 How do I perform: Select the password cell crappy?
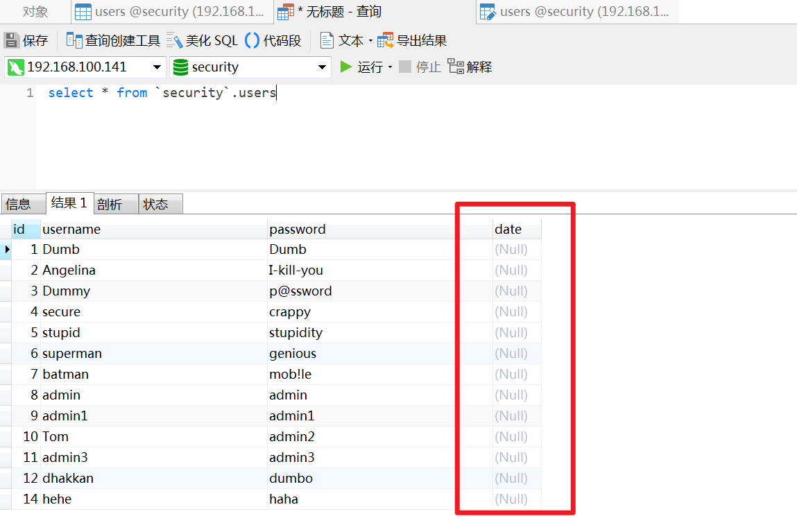pos(379,312)
